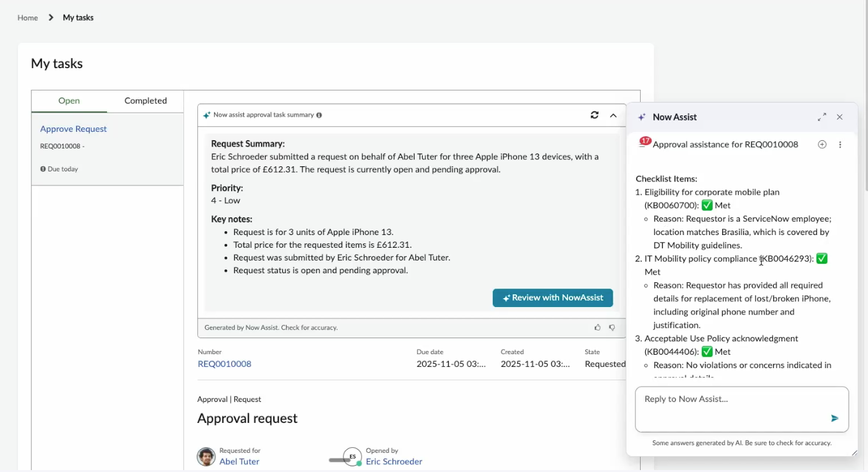Viewport: 868px width, 472px height.
Task: Open the conversation list with 17 badge
Action: pyautogui.click(x=644, y=143)
